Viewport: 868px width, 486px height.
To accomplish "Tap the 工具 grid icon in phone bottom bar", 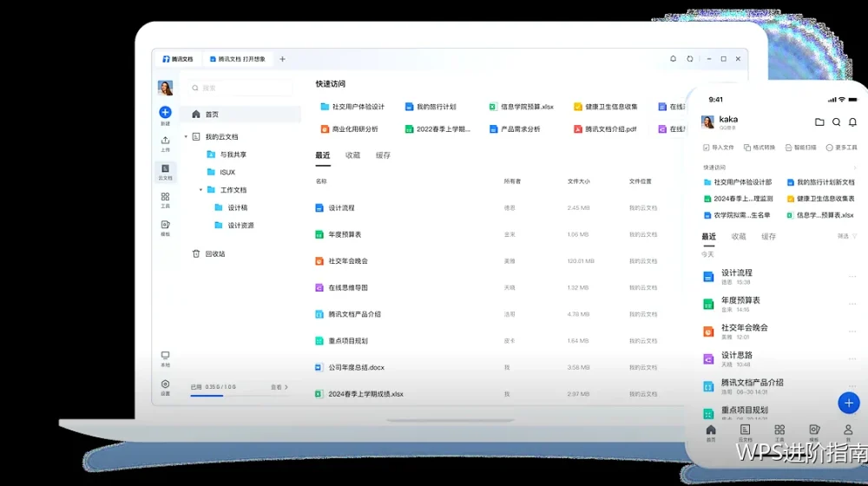I will coord(779,430).
